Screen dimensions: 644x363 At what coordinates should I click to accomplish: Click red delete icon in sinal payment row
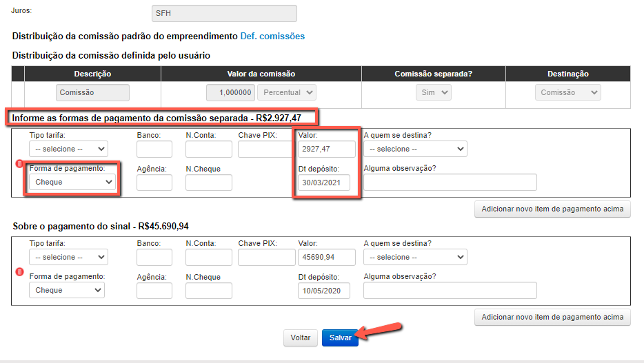click(19, 272)
